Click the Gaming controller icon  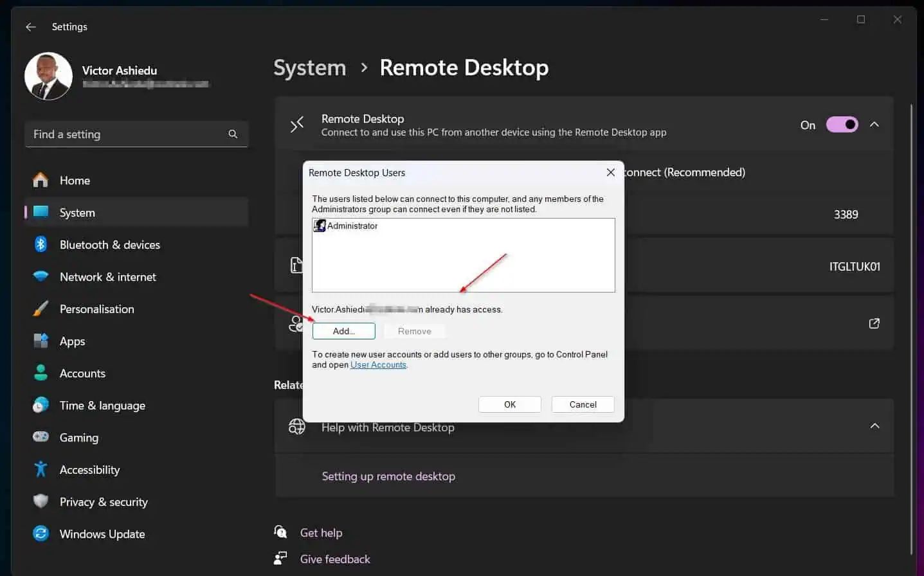[x=41, y=437]
